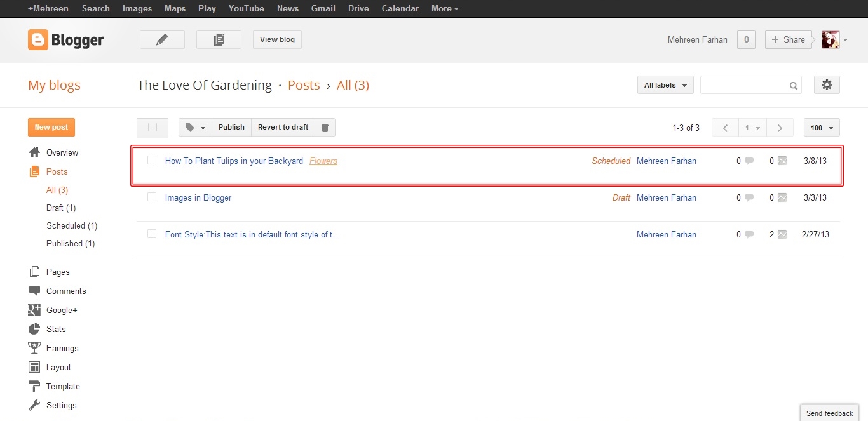
Task: Click the Layout sidebar icon
Action: 34,367
